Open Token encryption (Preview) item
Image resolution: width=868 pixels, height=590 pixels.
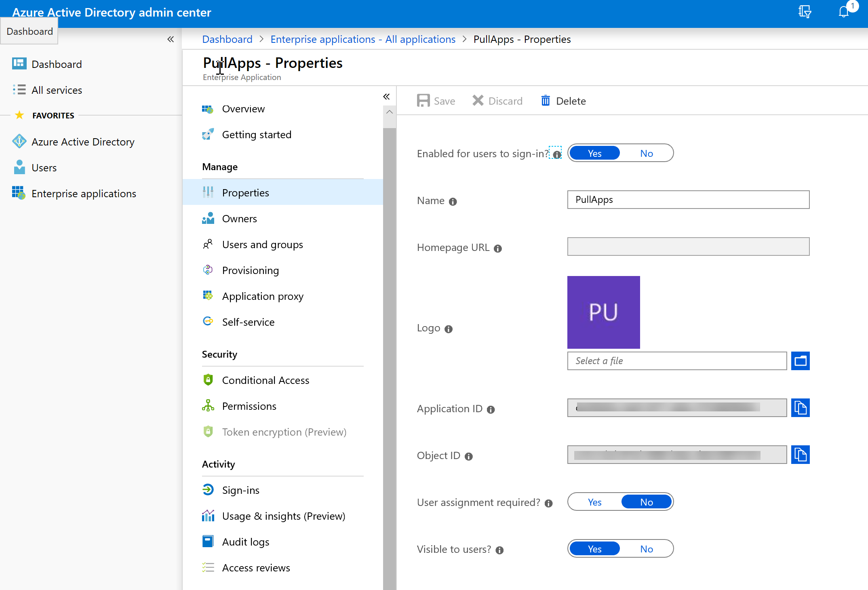pyautogui.click(x=282, y=432)
